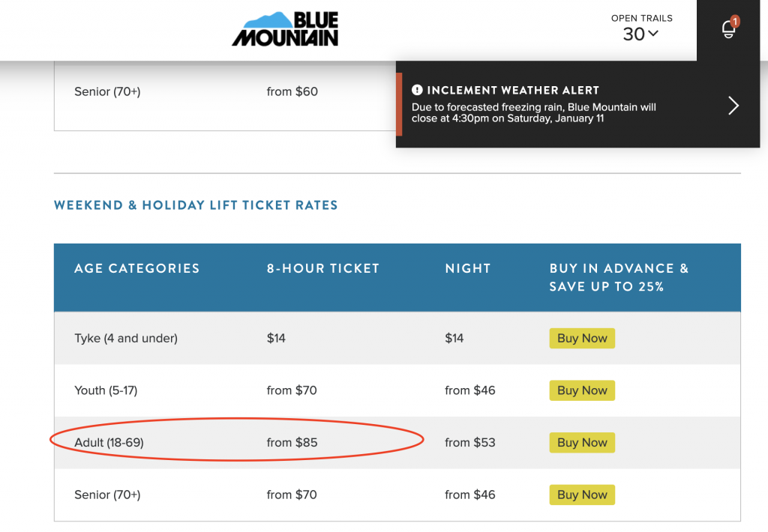Select the Adult (18-69) row label
The width and height of the screenshot is (768, 532).
click(x=109, y=442)
